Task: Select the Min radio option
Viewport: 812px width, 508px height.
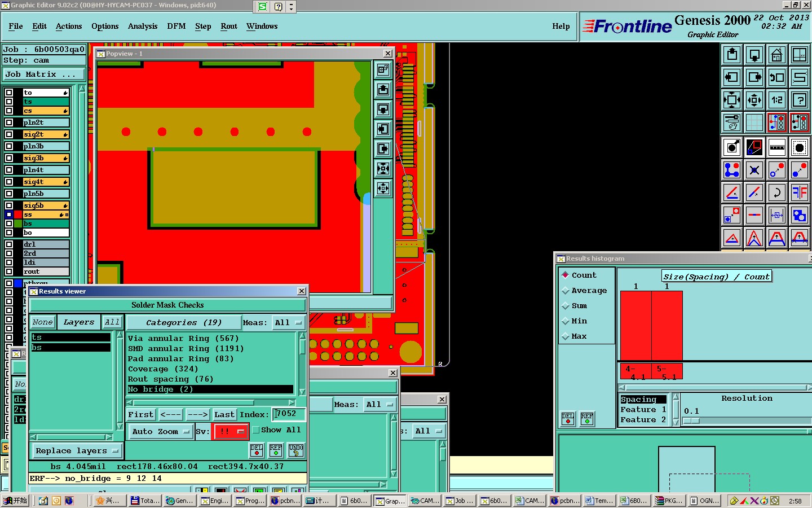Action: pos(566,321)
